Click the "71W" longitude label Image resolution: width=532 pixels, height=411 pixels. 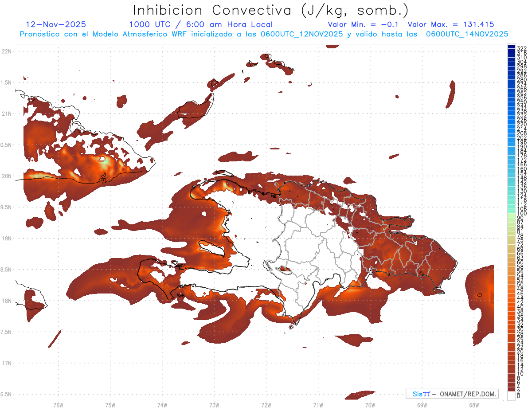click(x=318, y=405)
